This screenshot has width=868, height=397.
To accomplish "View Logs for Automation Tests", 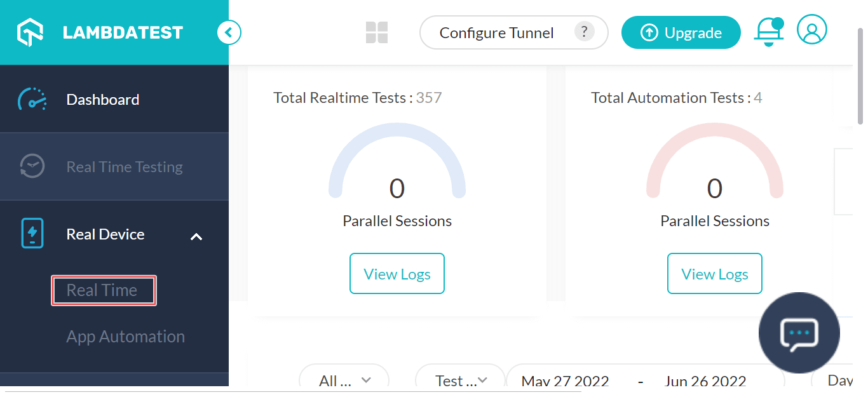I will (x=714, y=274).
